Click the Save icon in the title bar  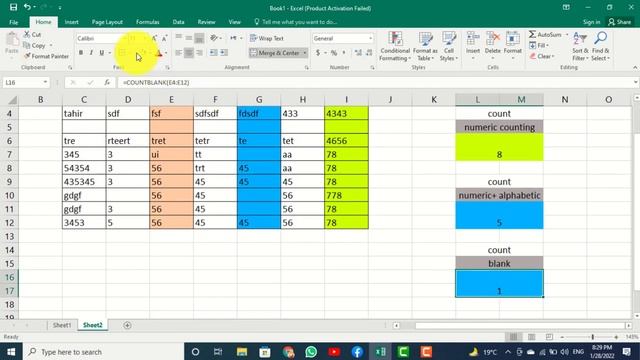[x=13, y=7]
